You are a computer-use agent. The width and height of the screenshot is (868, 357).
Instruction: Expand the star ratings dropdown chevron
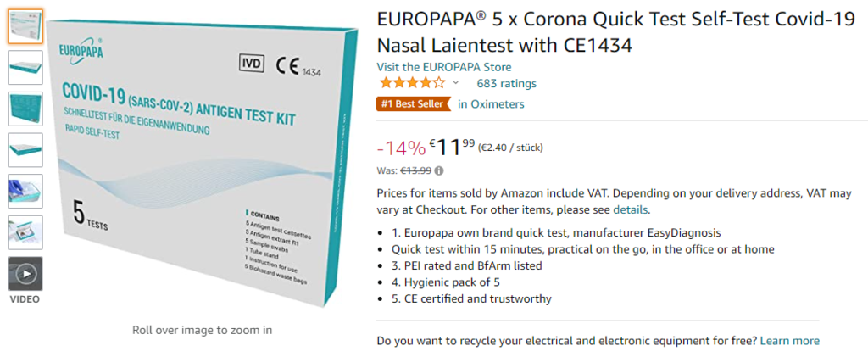[455, 83]
